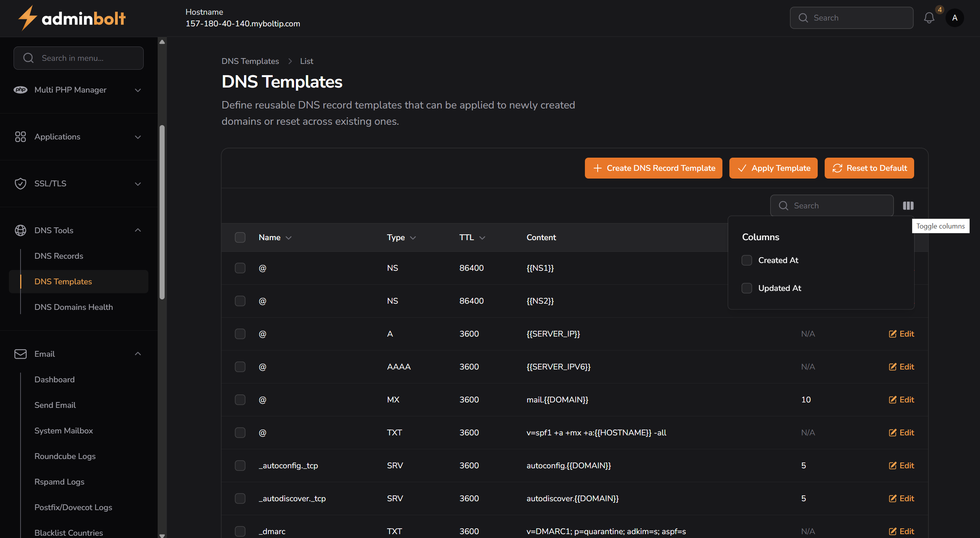Click Edit on the _dmarc TXT record
Viewport: 980px width, 538px height.
click(x=901, y=531)
